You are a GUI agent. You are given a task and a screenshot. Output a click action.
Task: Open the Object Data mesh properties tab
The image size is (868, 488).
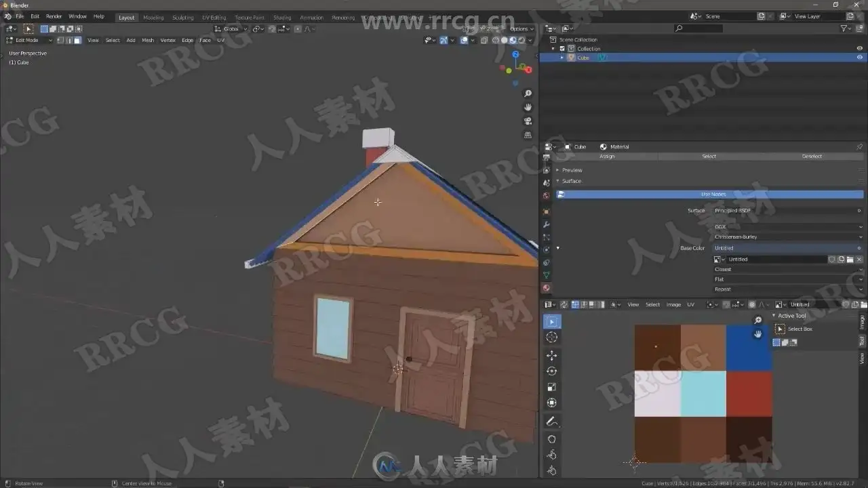[547, 275]
